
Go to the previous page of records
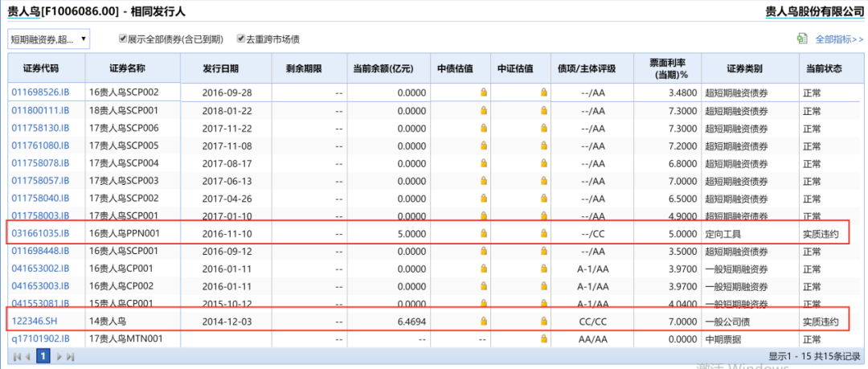27,355
